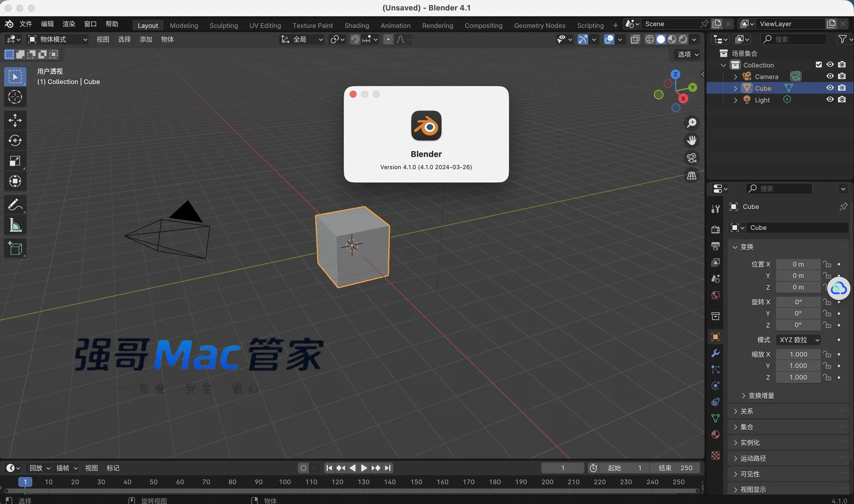Click the viewport zoom magnifier icon

click(692, 123)
